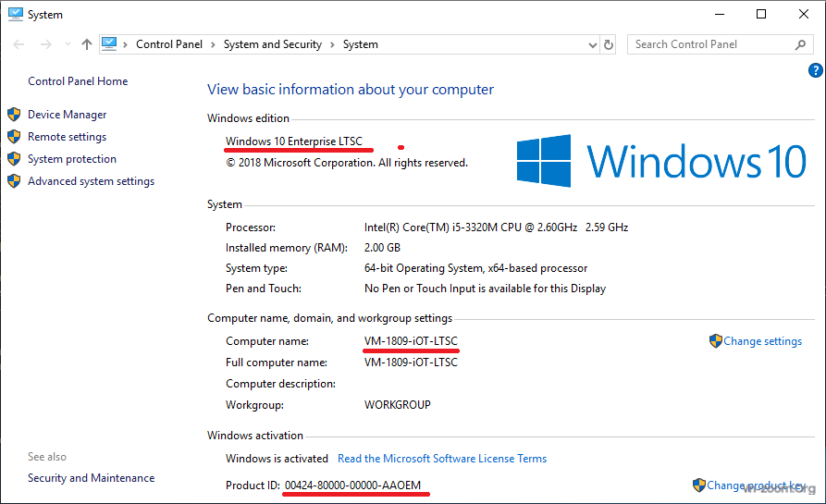Open Security and Maintenance link
The width and height of the screenshot is (826, 504).
[92, 478]
